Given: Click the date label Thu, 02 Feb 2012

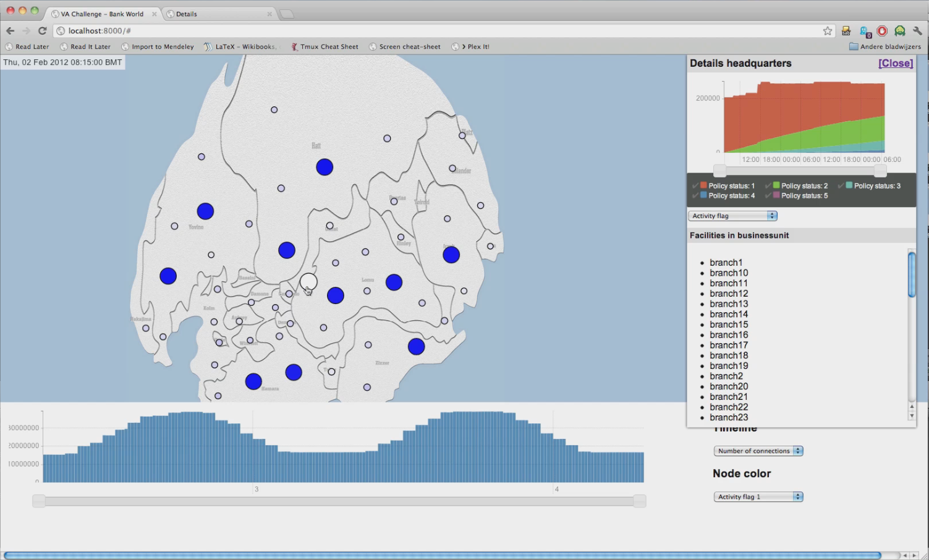Looking at the screenshot, I should 62,62.
